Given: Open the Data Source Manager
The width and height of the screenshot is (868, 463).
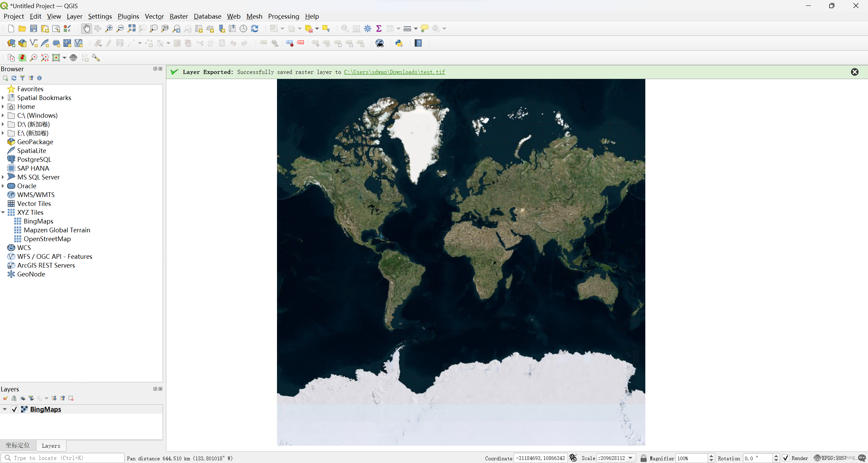Looking at the screenshot, I should coord(11,43).
